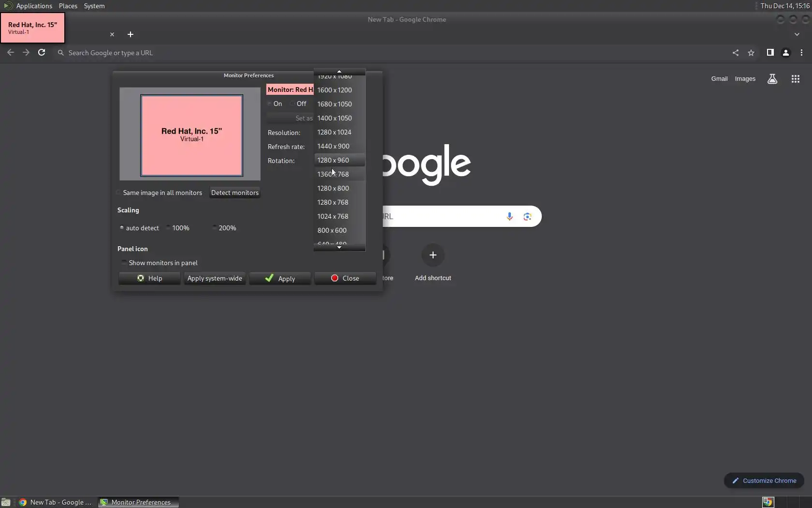Open the tab search chevron
Viewport: 812px width, 508px height.
797,34
